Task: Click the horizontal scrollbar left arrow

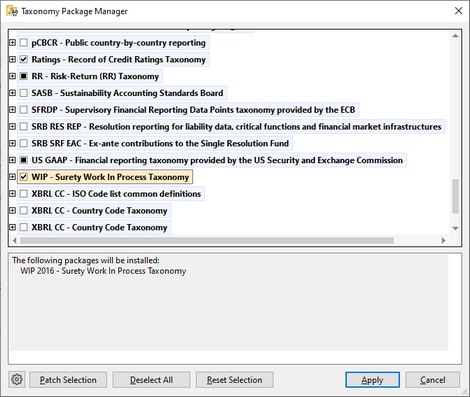Action: pyautogui.click(x=14, y=240)
